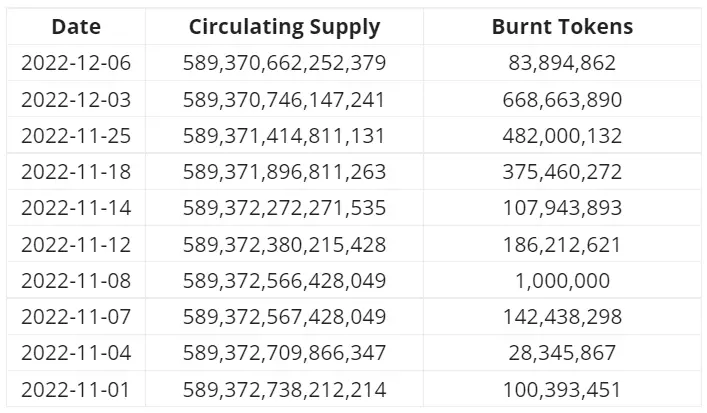
Task: Select the 2022-11-18 date cell
Action: coord(76,172)
